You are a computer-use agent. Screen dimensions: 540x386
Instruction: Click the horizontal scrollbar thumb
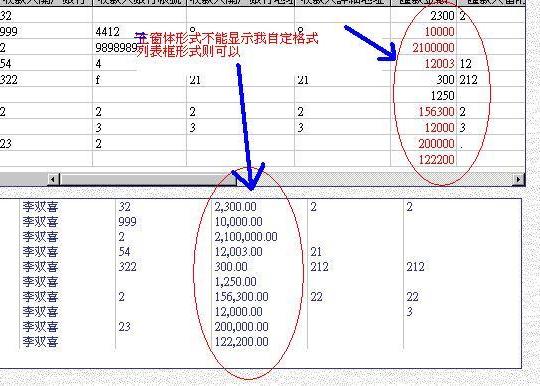coord(148,179)
